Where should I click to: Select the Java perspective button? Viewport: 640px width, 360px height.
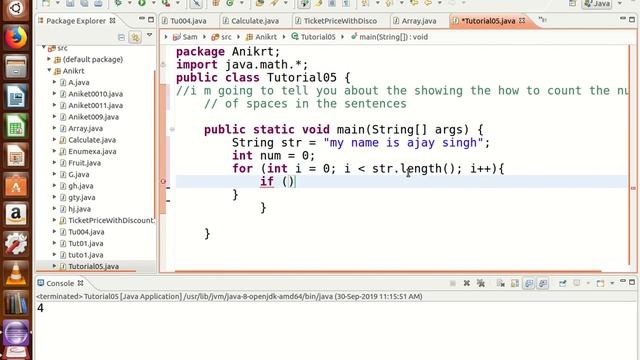click(x=598, y=4)
